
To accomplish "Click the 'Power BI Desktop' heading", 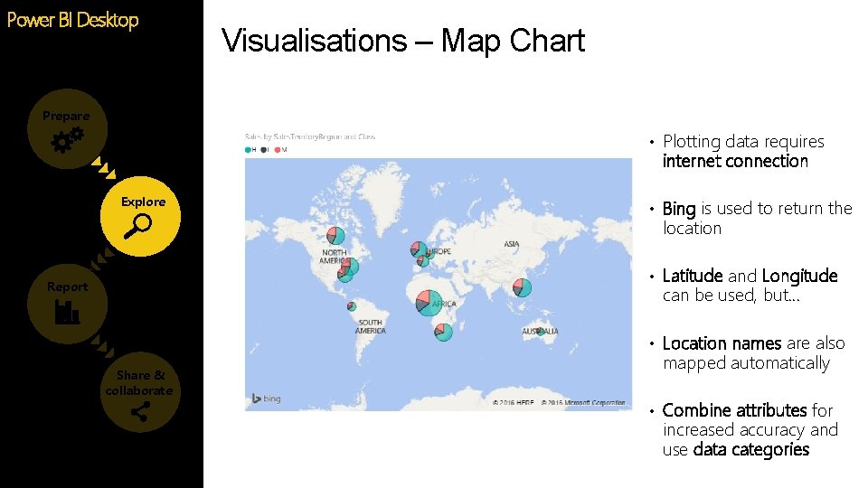I will 72,21.
